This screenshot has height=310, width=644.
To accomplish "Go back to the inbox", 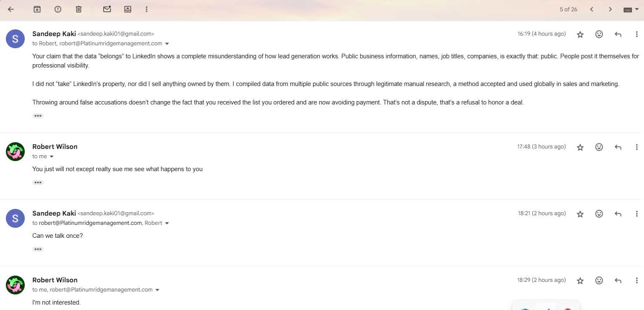I will click(x=11, y=9).
